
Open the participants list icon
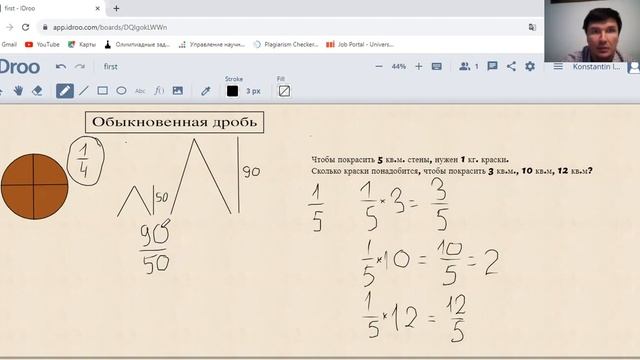[x=464, y=66]
